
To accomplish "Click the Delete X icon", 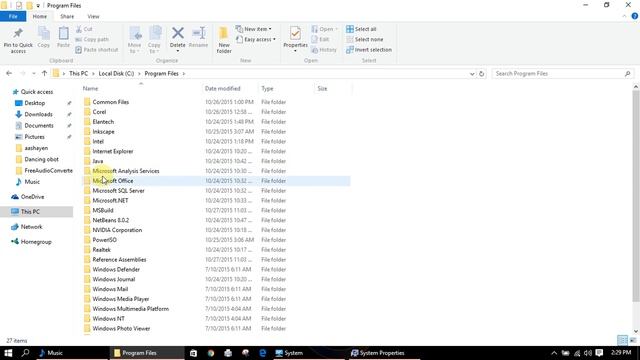I will pos(178,33).
